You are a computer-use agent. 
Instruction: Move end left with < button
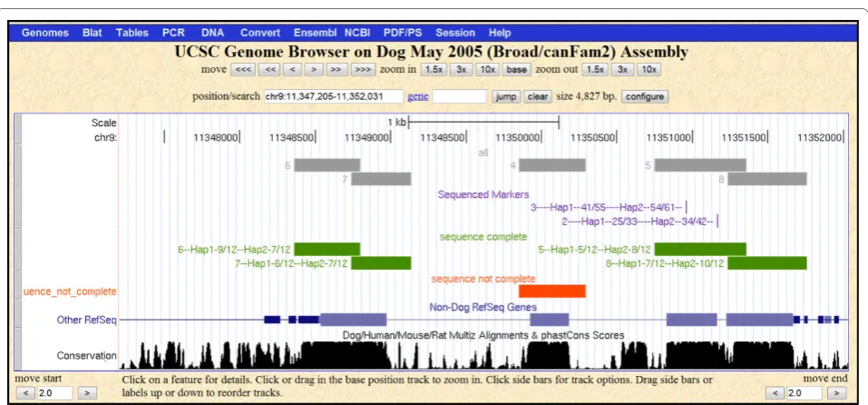click(775, 393)
